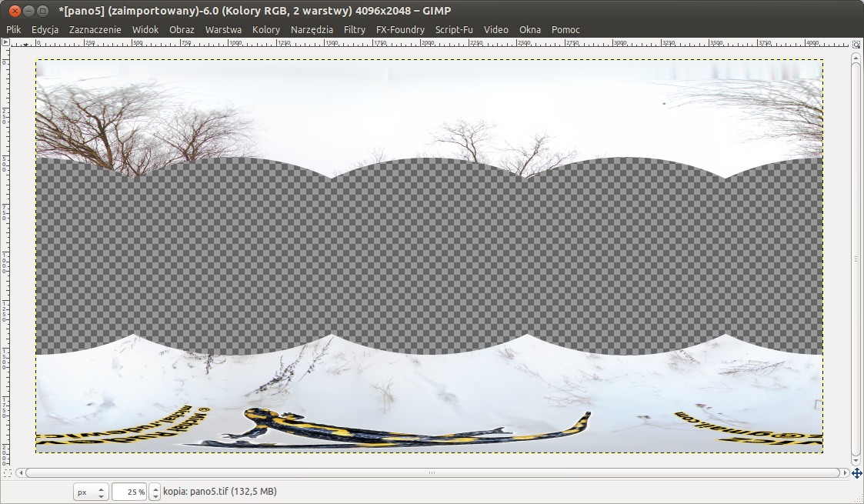Toggle zoom image when window size changes

tap(856, 44)
